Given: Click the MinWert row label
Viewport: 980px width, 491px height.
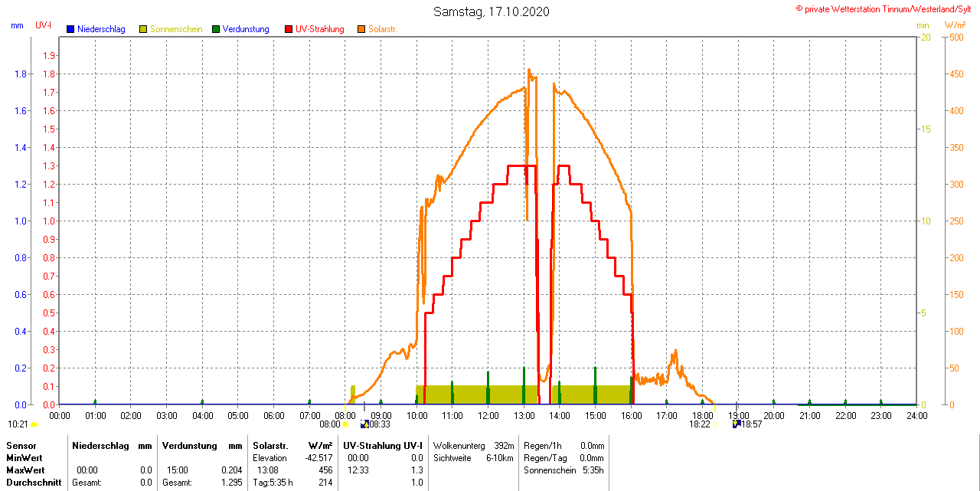Looking at the screenshot, I should 24,457.
